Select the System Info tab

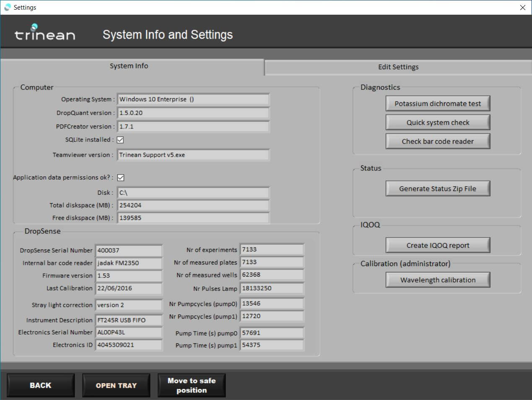pos(129,66)
